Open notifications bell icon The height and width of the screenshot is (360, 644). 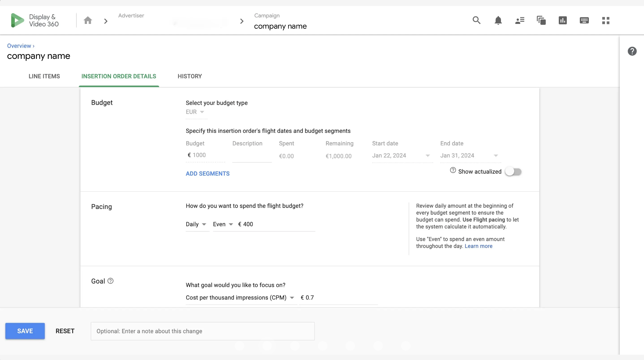[x=498, y=20]
